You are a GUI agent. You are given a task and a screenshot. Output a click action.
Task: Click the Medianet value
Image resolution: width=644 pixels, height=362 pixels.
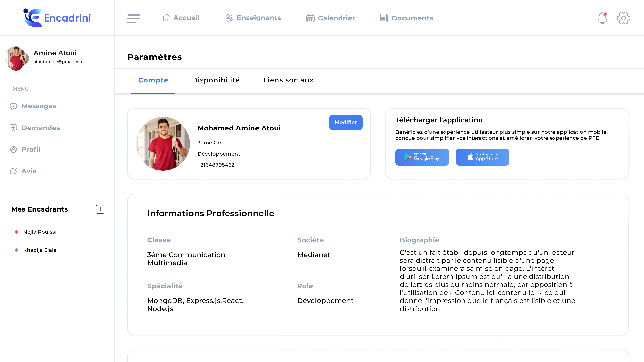(x=313, y=255)
